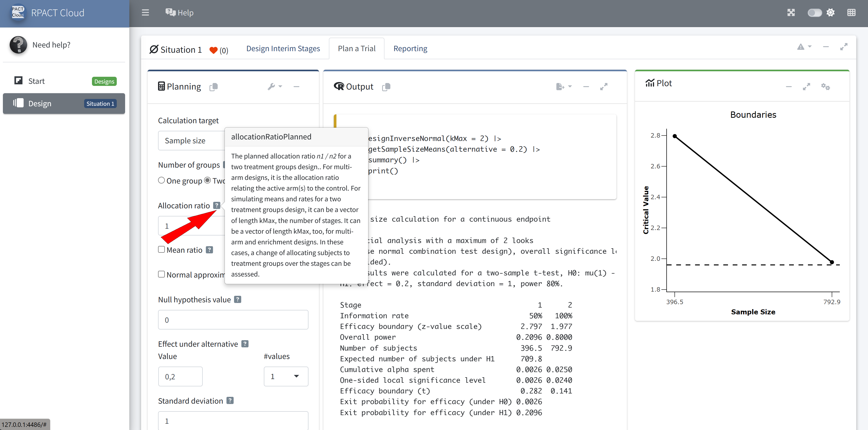Screen dimensions: 868x430
Task: Click the favorite heart icon beside Situation 1
Action: [x=213, y=50]
